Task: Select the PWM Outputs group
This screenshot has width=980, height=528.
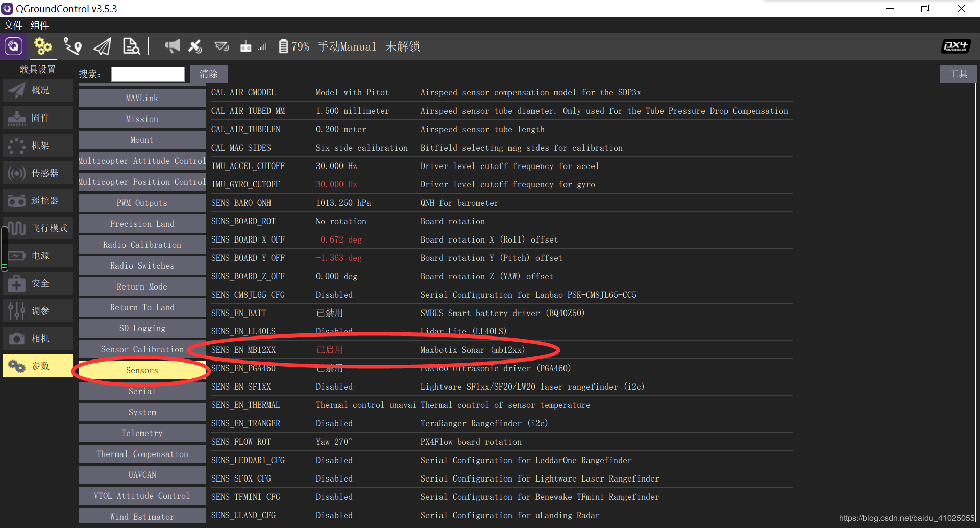Action: click(x=142, y=203)
